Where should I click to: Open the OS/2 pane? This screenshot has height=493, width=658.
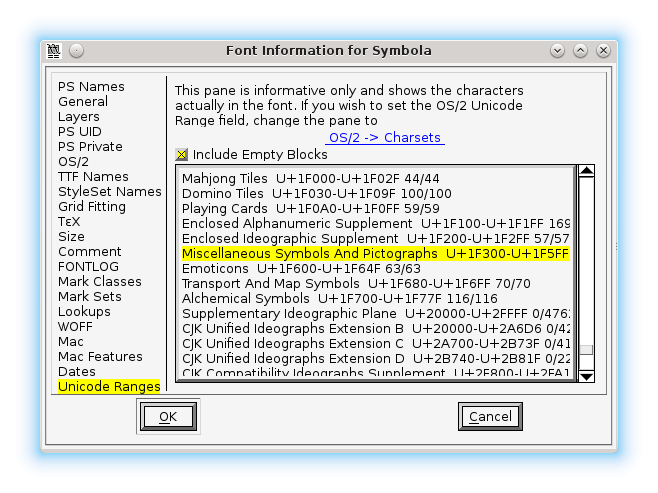(x=73, y=162)
